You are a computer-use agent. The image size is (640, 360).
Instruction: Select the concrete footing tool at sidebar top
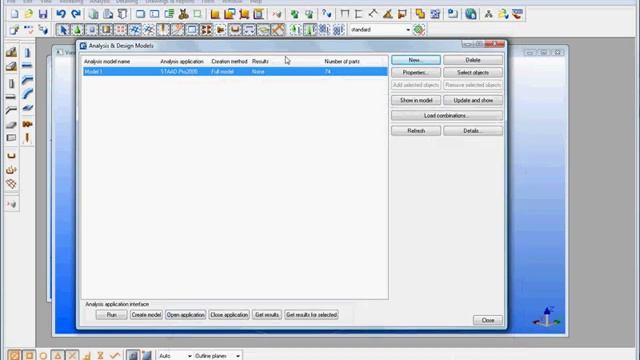point(11,52)
